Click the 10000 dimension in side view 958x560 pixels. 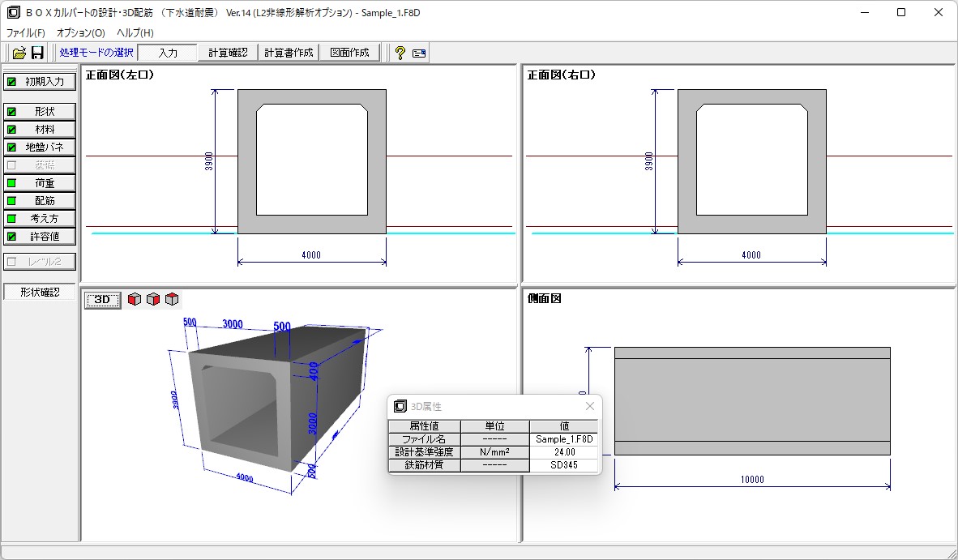coord(752,480)
